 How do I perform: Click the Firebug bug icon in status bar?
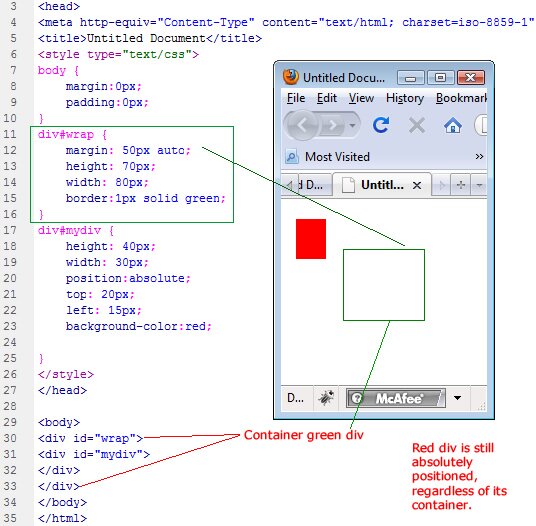(x=326, y=398)
